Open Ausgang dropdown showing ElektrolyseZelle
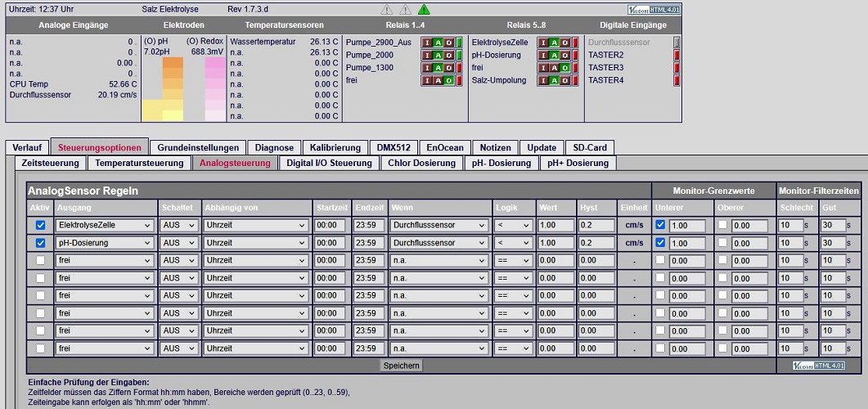The height and width of the screenshot is (409, 868). pos(104,225)
